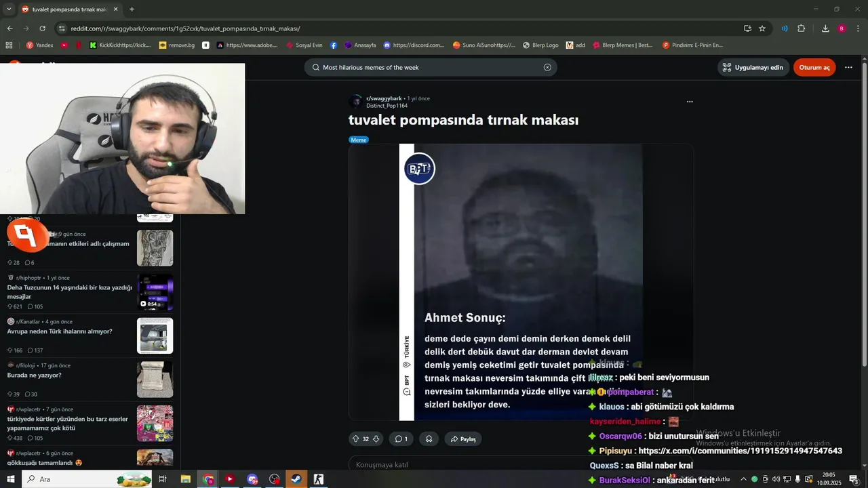The image size is (868, 488).
Task: Open the remove.bg bookmark
Action: 177,45
